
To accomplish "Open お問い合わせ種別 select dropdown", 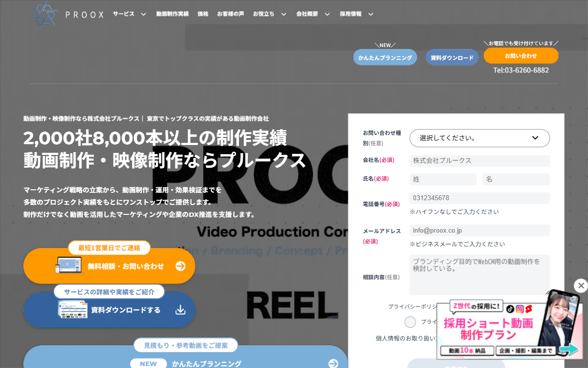I will point(480,138).
